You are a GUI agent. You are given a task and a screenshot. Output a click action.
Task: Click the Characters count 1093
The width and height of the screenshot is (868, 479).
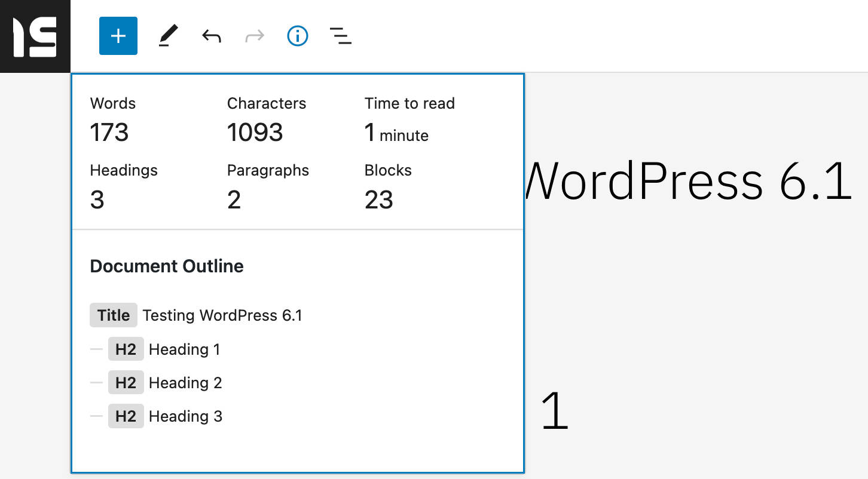(x=255, y=131)
